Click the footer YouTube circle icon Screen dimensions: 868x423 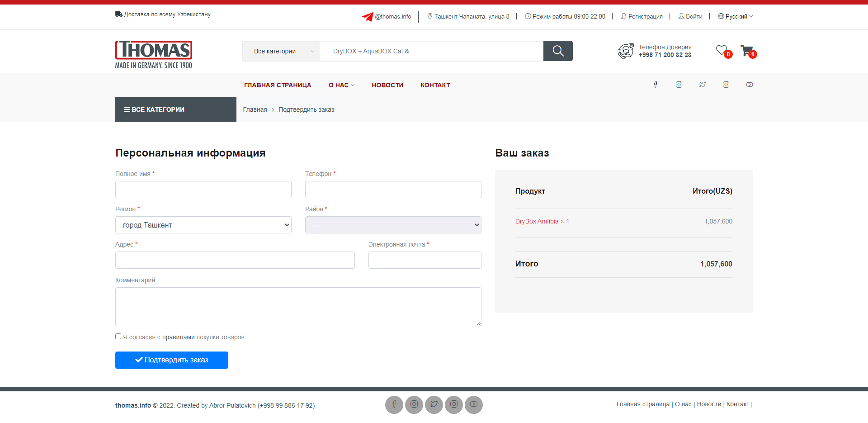point(474,405)
